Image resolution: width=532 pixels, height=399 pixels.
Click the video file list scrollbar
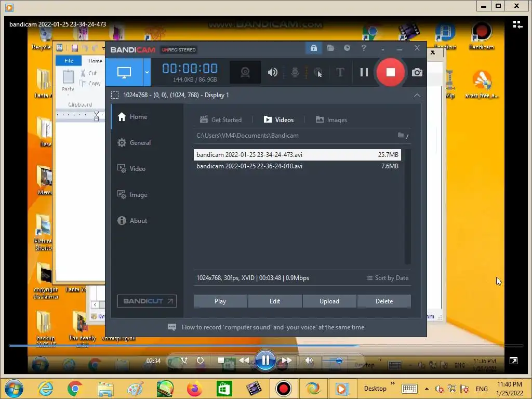coord(408,206)
